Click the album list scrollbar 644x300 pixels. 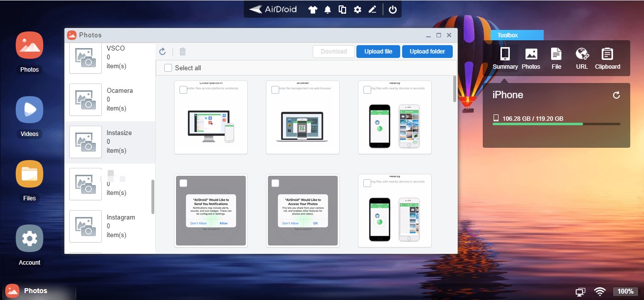[x=153, y=196]
